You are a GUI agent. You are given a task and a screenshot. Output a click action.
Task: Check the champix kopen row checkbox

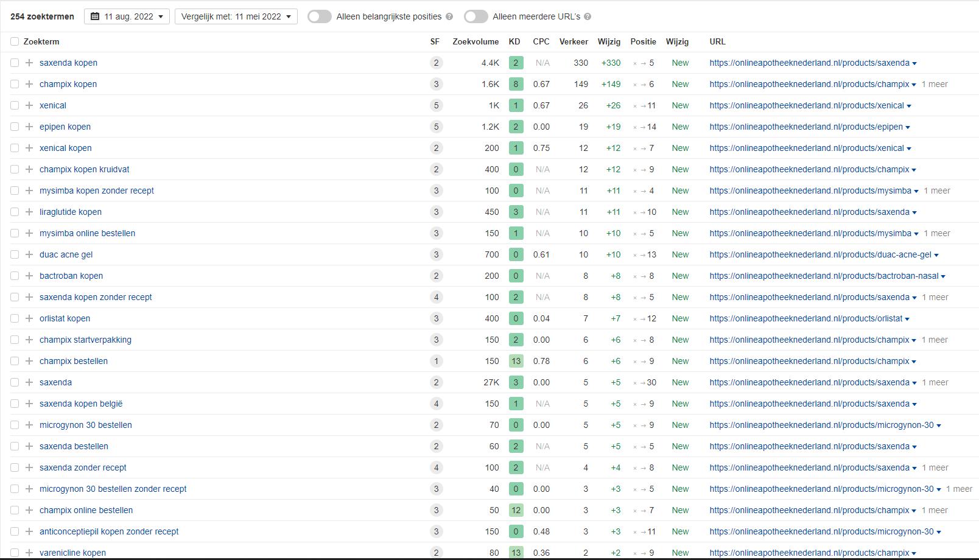click(15, 84)
